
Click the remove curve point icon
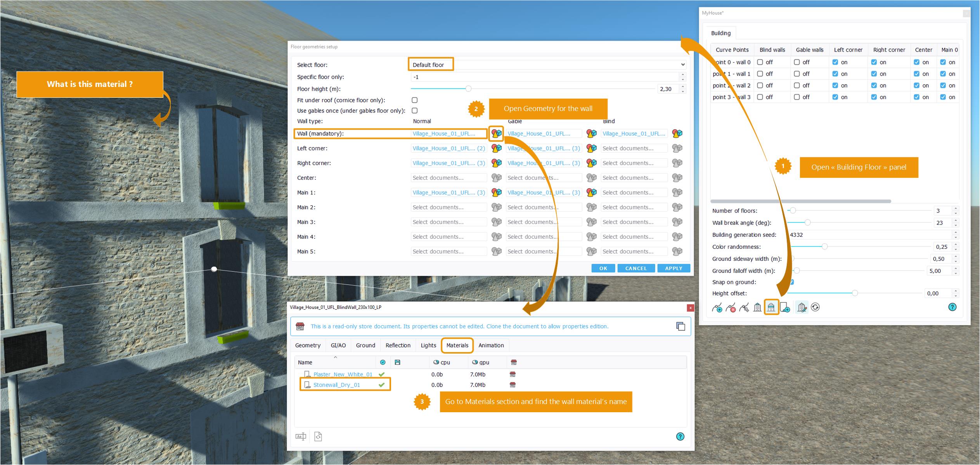pos(731,308)
